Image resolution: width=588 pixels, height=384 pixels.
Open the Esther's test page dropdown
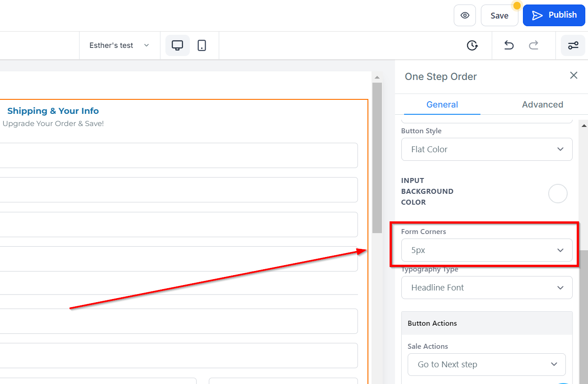click(x=119, y=45)
